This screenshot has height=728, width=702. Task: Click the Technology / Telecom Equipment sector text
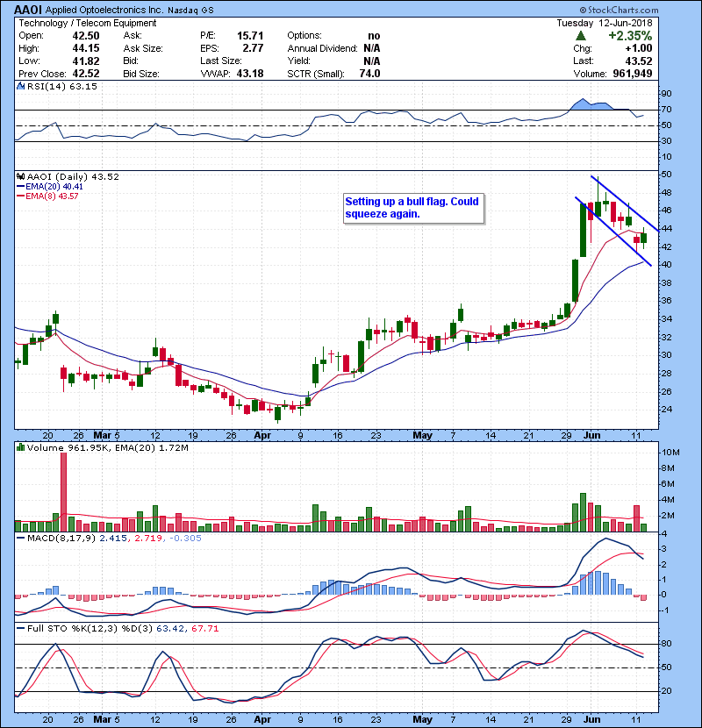pos(88,23)
